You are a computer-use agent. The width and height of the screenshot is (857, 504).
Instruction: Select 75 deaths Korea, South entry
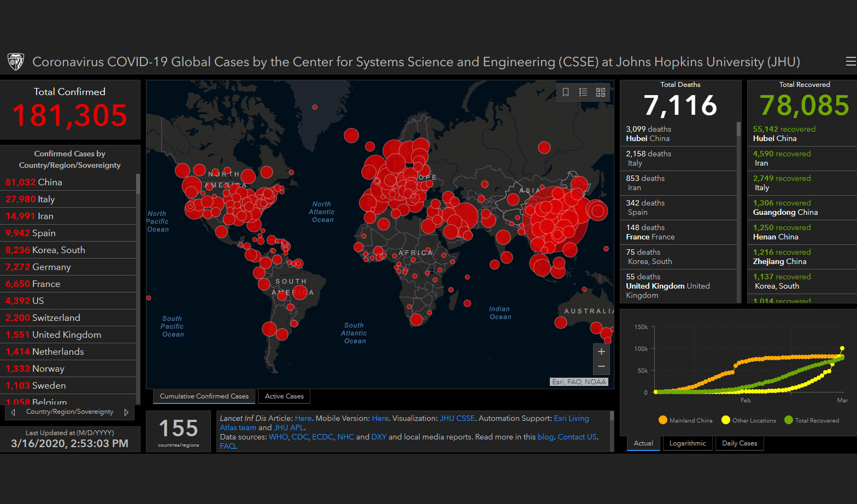pyautogui.click(x=678, y=257)
